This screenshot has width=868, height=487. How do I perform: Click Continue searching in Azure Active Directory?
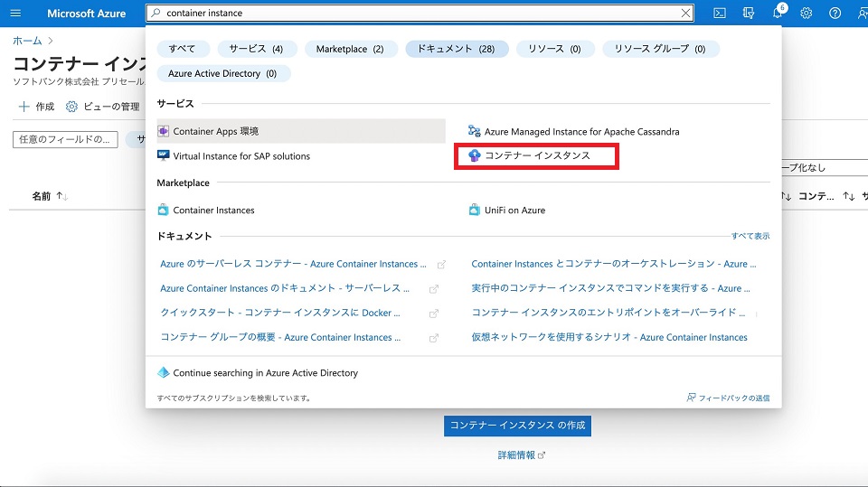pos(265,372)
